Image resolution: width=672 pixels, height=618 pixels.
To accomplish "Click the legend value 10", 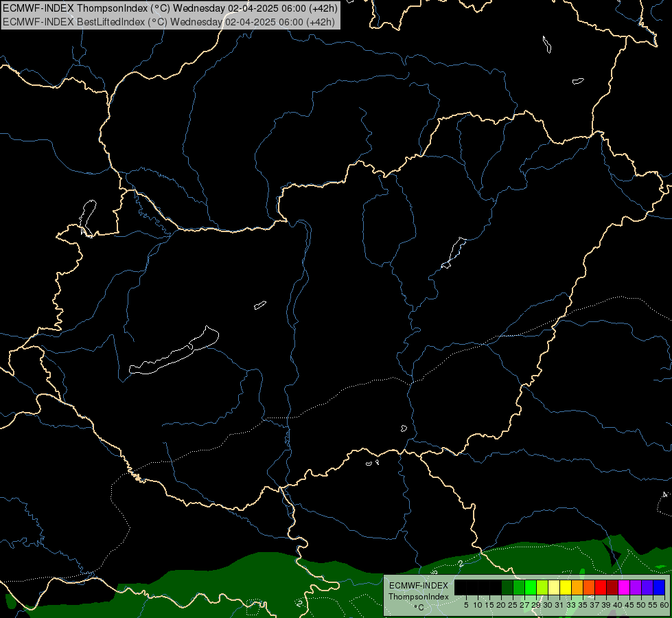I will 478,605.
